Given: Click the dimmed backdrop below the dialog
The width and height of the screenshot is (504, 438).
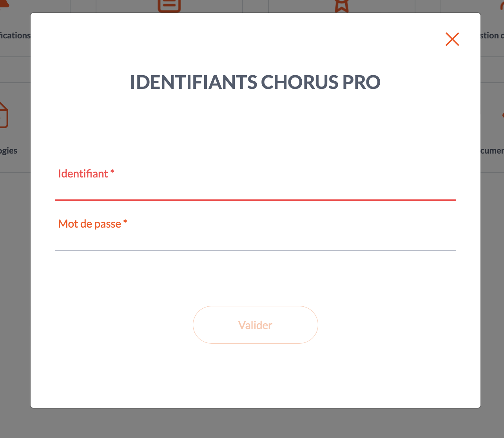Looking at the screenshot, I should pyautogui.click(x=252, y=423).
